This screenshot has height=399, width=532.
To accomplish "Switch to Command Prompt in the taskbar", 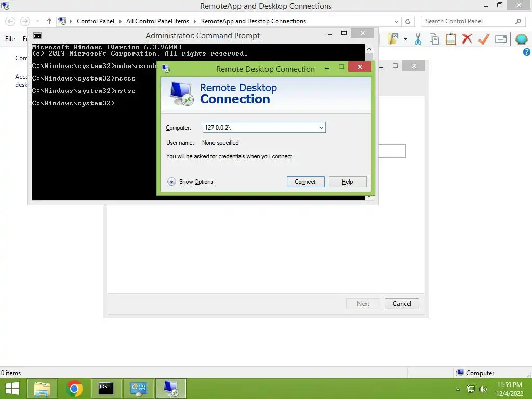I will pos(106,389).
